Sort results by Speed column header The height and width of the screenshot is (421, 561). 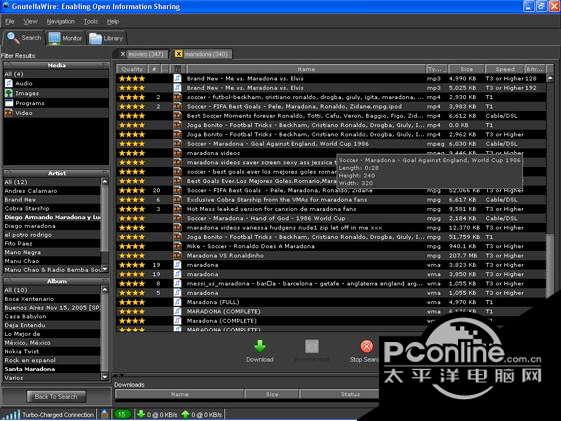click(x=505, y=69)
